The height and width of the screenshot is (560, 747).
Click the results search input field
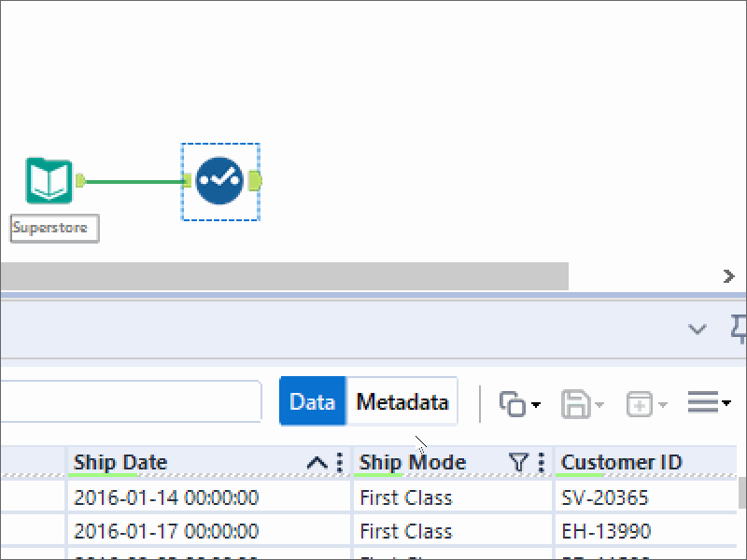(x=131, y=402)
